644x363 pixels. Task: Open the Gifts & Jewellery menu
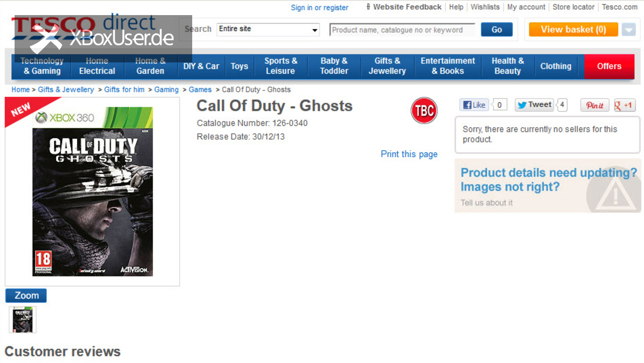[x=387, y=66]
